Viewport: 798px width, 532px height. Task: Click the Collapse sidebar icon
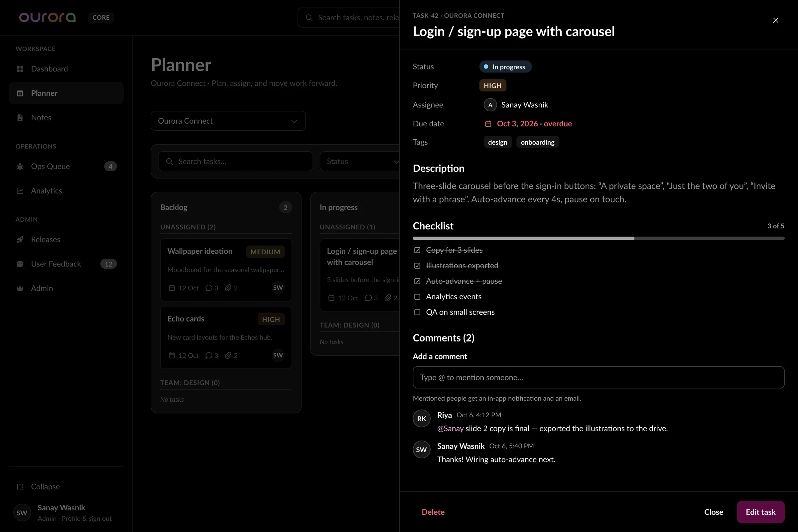pos(20,486)
